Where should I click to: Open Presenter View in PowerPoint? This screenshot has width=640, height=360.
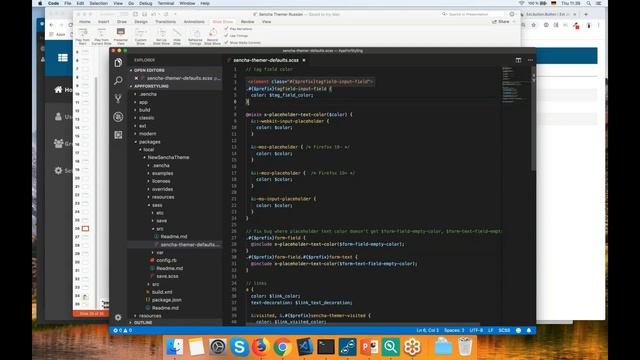[121, 36]
